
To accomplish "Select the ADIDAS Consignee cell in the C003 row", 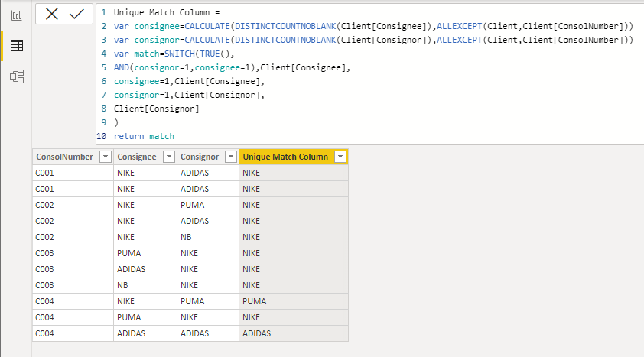I will coord(145,269).
